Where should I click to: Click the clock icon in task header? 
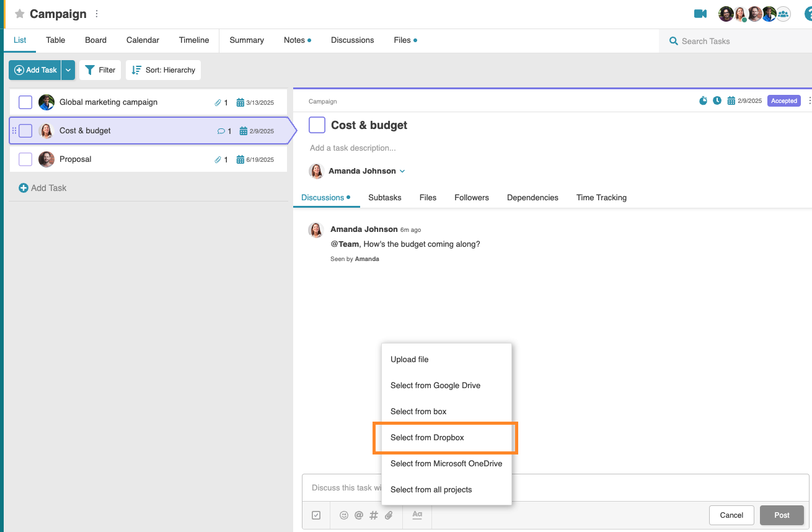coord(717,100)
